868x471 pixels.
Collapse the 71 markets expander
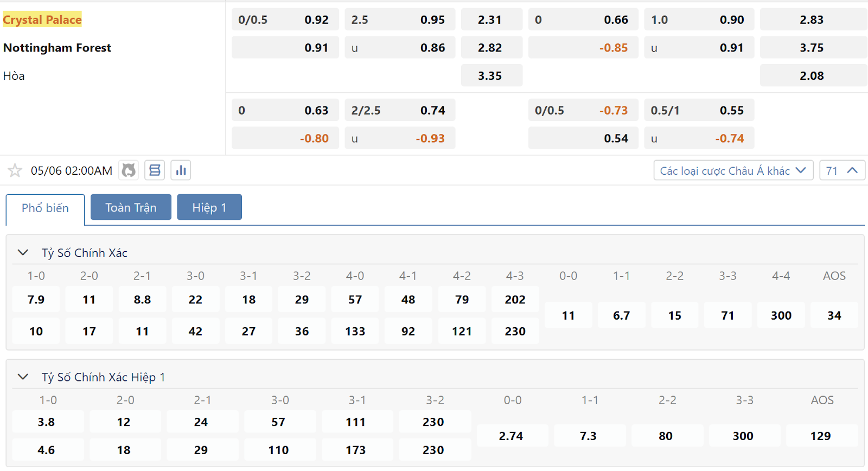coord(842,170)
